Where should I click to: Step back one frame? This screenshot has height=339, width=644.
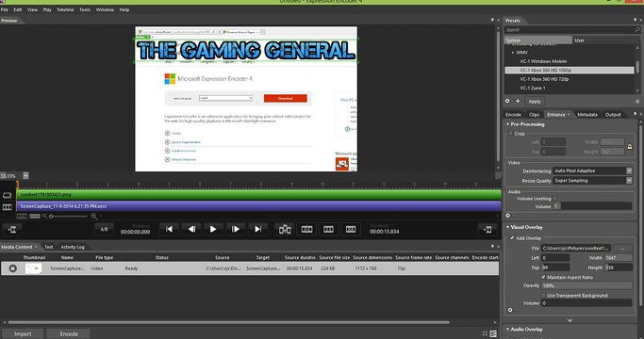[x=191, y=229]
